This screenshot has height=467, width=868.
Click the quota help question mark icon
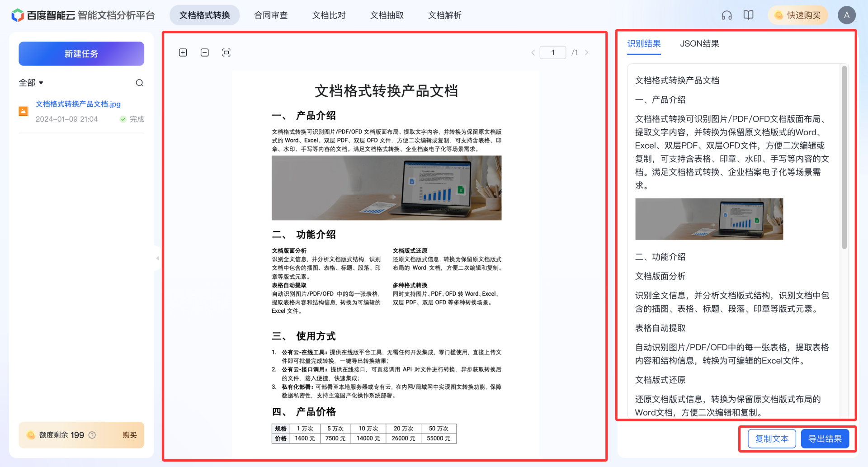[92, 435]
